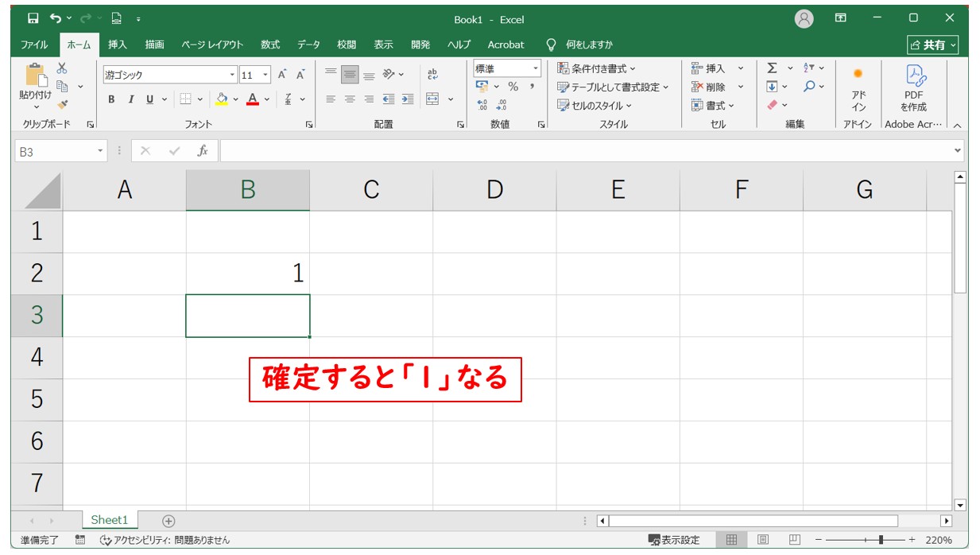Expand the formula bar chevron
Screen dimensions: 980x555
pos(957,150)
